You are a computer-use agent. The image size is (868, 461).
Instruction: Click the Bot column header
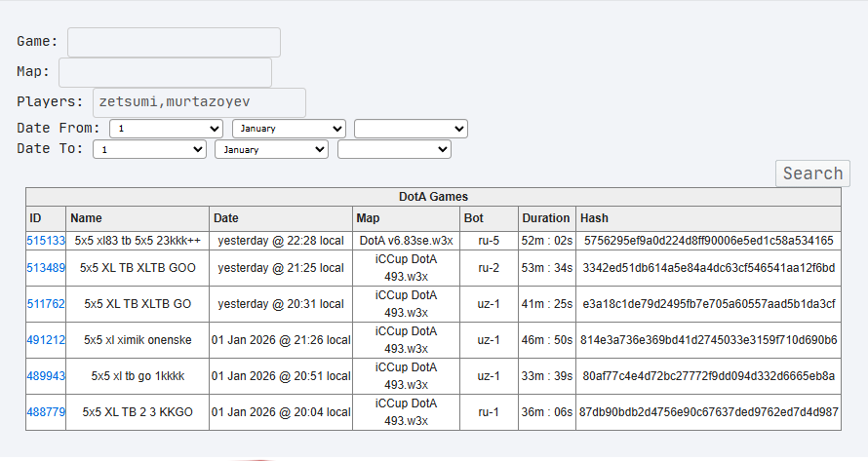[x=474, y=218]
